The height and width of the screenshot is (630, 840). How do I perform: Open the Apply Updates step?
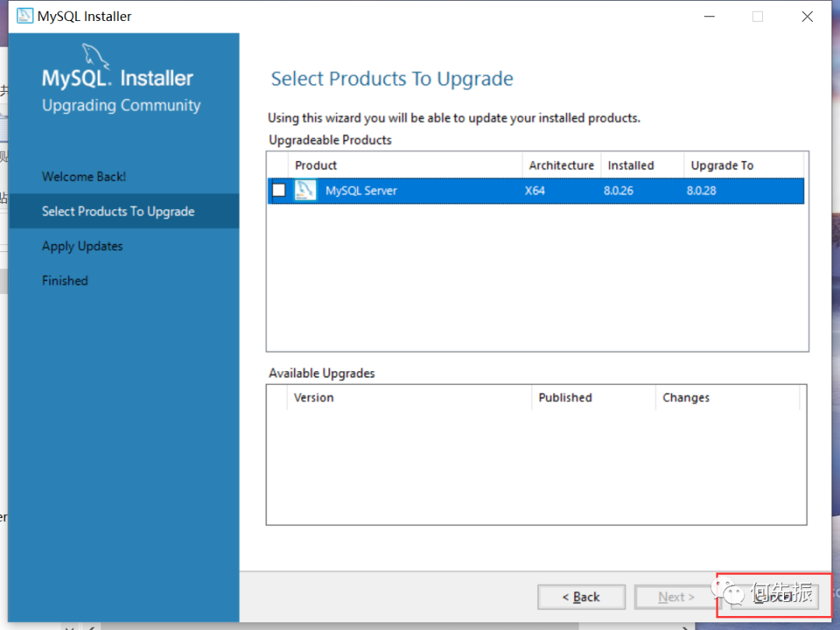(82, 247)
